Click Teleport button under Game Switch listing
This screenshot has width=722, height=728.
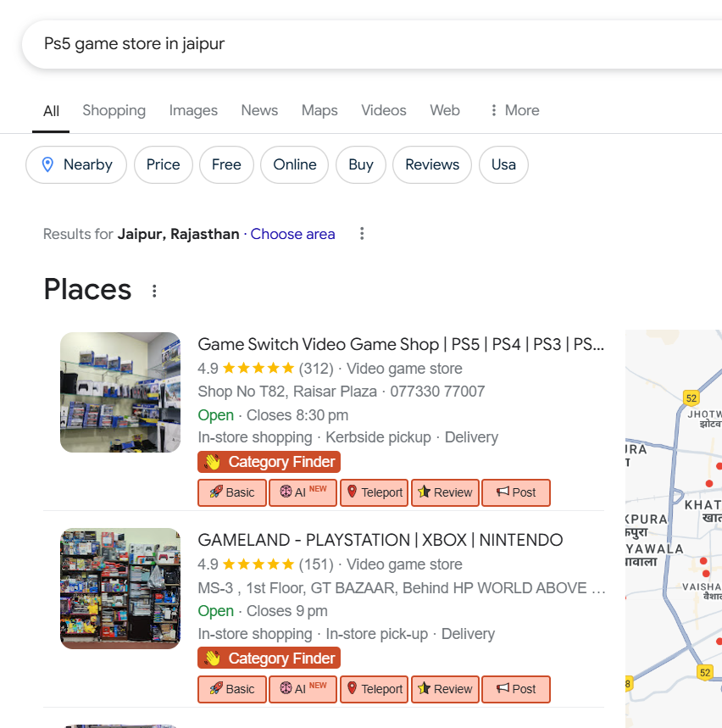(x=374, y=492)
